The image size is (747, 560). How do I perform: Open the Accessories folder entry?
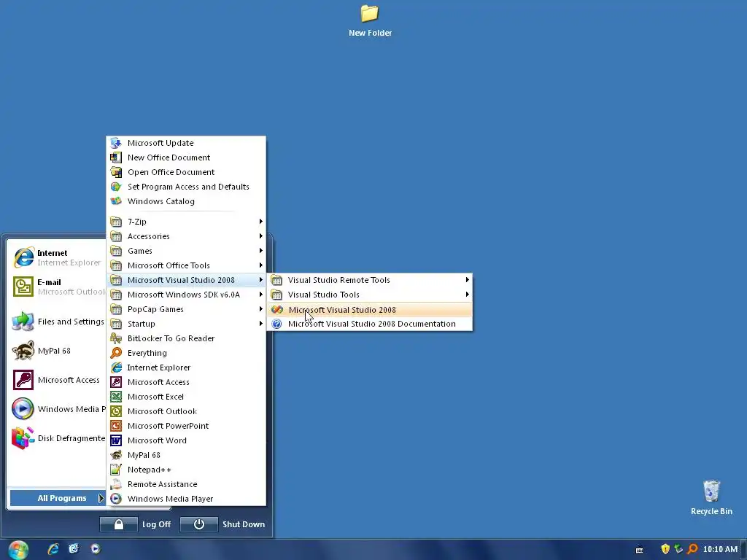(x=186, y=236)
